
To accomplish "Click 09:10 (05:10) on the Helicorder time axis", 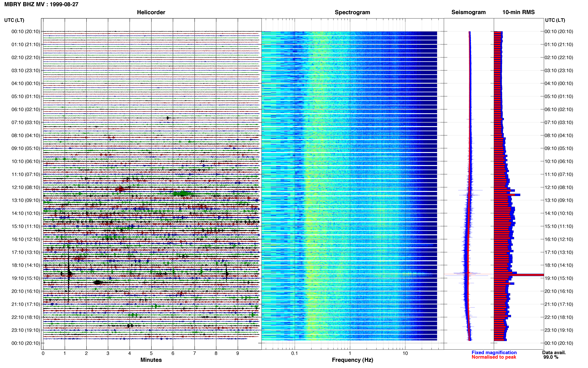I will (26, 148).
